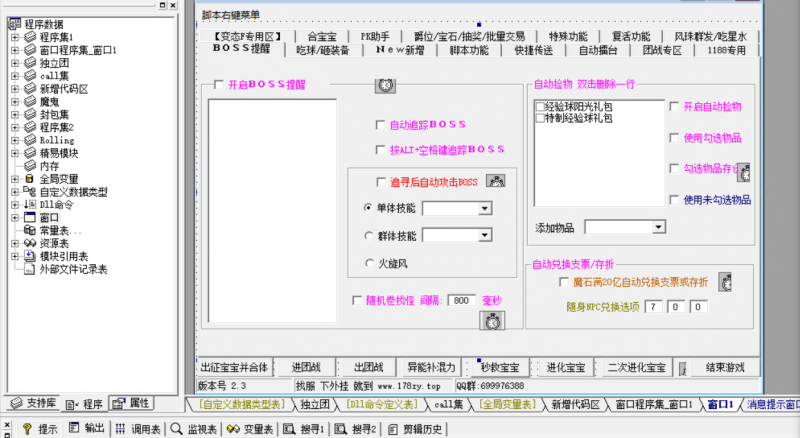800x438 pixels.
Task: Click the timer icon beside 开启BOSS提醒
Action: coord(385,85)
